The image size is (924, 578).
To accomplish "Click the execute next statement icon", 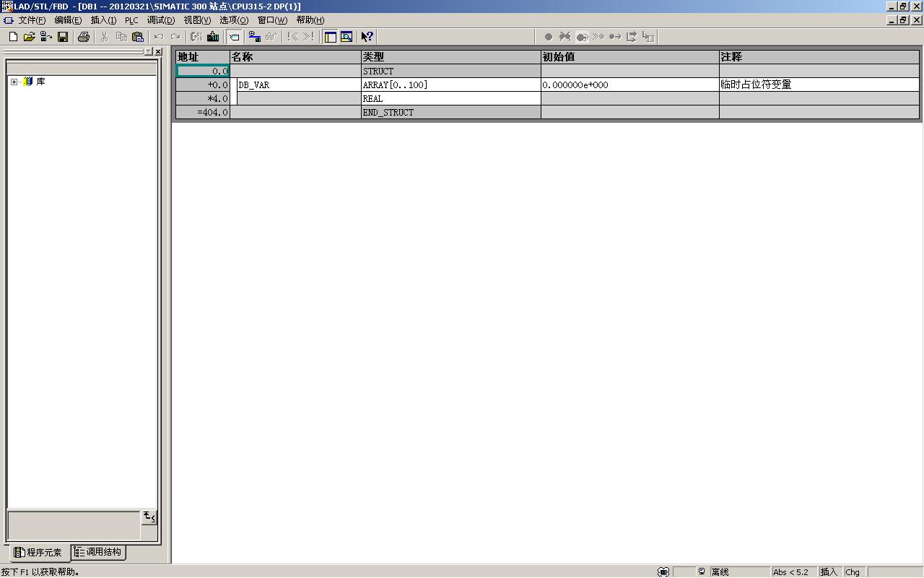I will (632, 37).
